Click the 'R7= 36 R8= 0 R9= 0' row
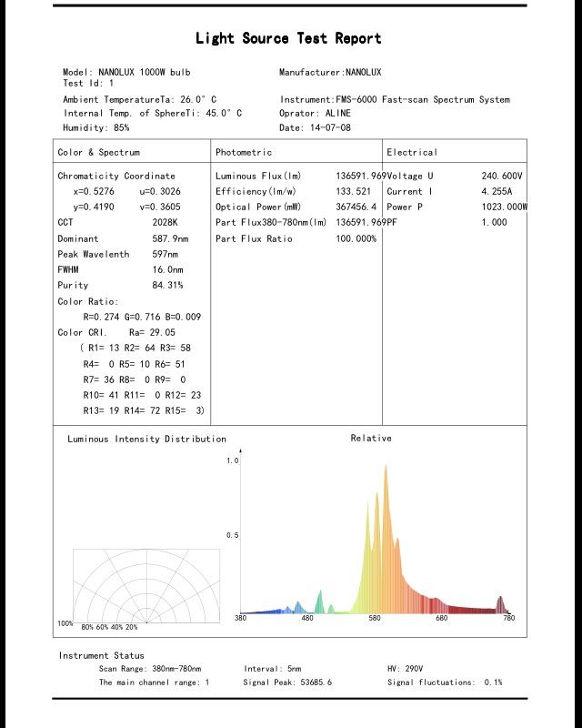Viewport: 582px width, 728px height. (135, 379)
